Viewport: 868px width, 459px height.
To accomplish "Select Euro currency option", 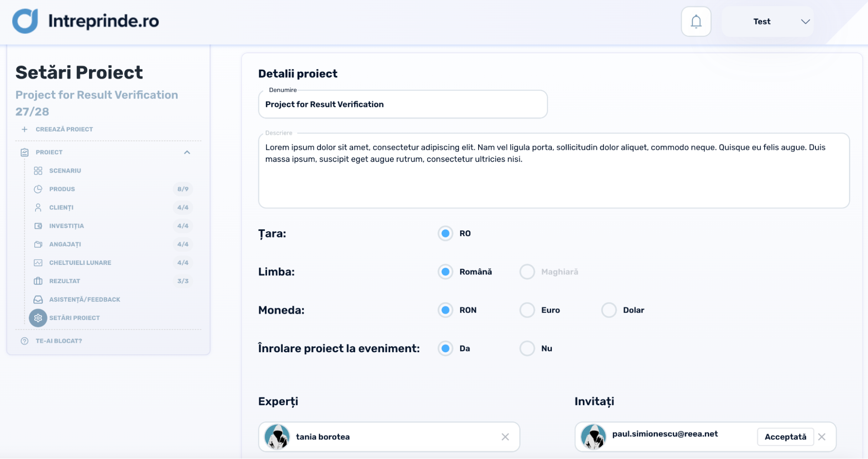I will pyautogui.click(x=527, y=310).
